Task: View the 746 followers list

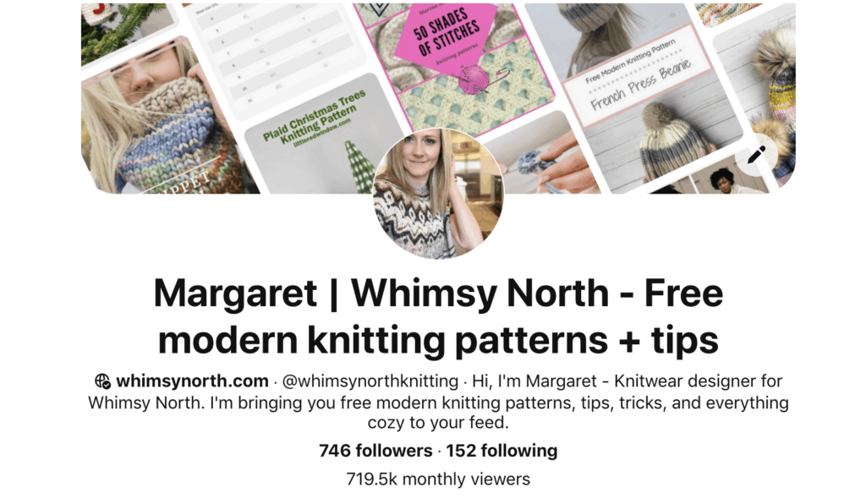Action: [375, 451]
